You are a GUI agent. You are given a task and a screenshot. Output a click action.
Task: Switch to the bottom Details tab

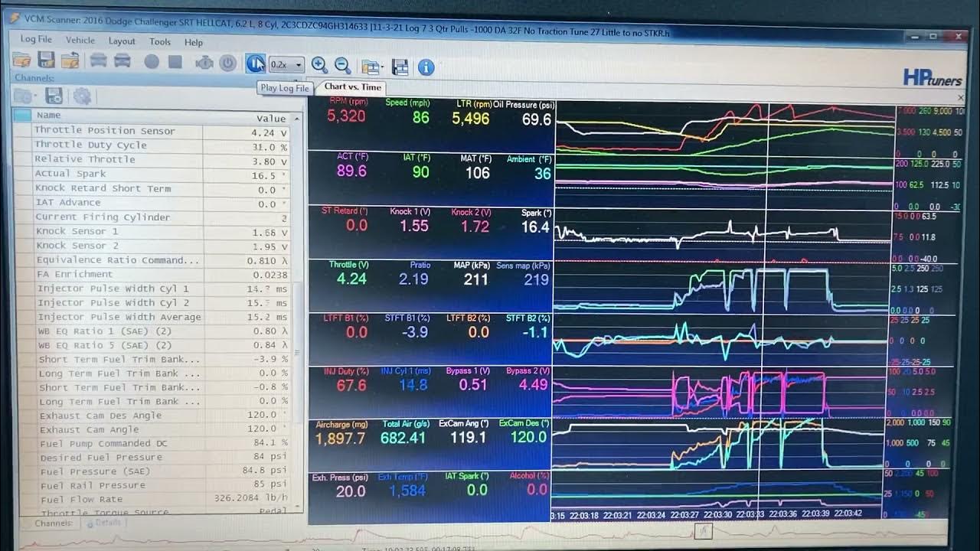point(104,523)
